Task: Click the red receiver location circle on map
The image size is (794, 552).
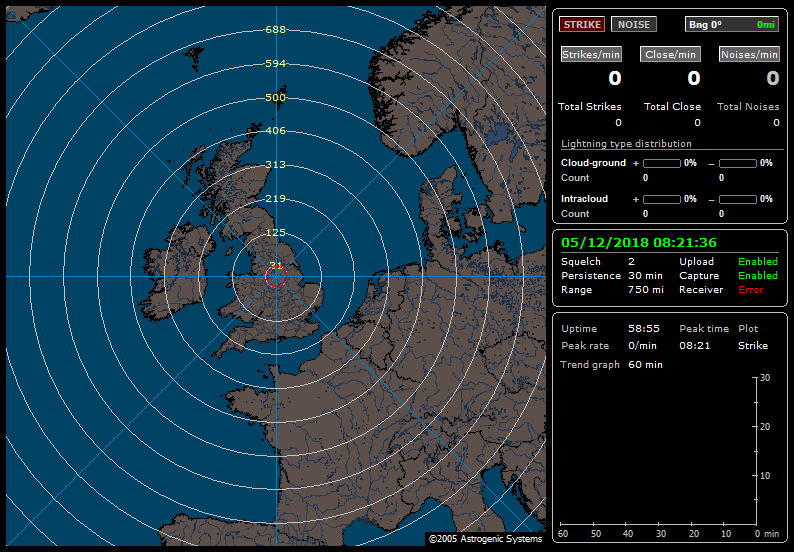Action: tap(276, 277)
